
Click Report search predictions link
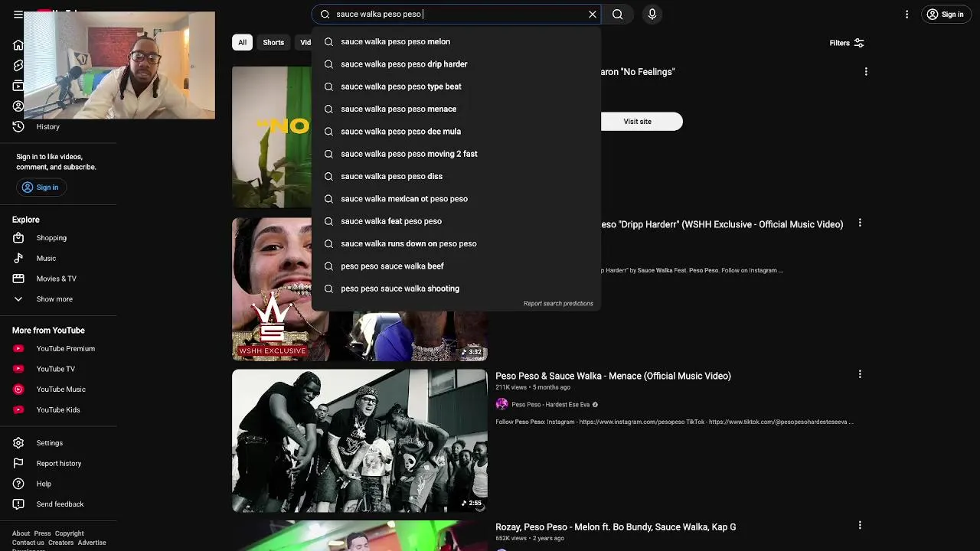[x=558, y=304]
